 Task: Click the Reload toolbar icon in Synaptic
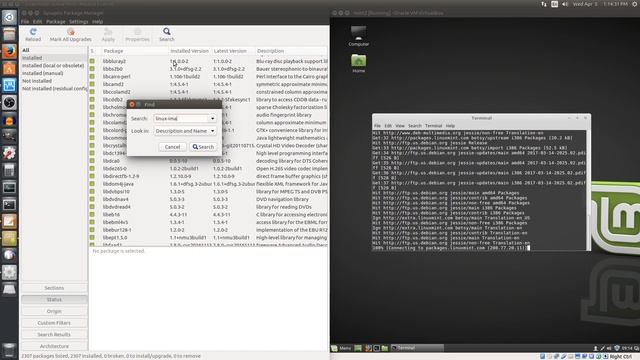(x=33, y=31)
